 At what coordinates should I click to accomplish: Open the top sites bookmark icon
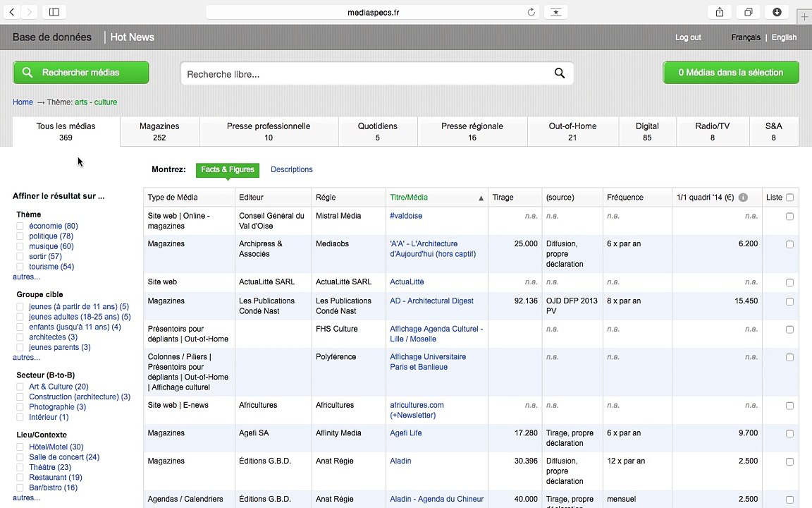(555, 12)
